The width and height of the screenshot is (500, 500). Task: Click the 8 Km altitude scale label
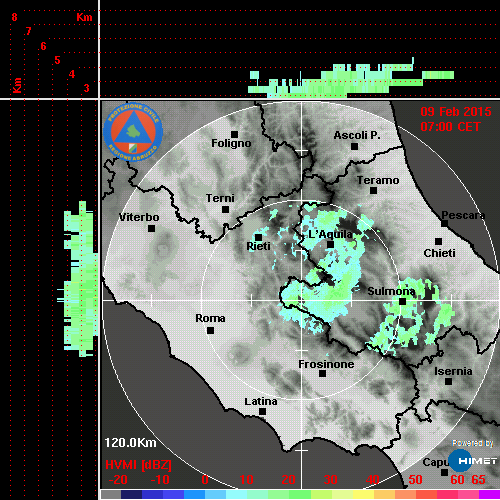coord(14,17)
